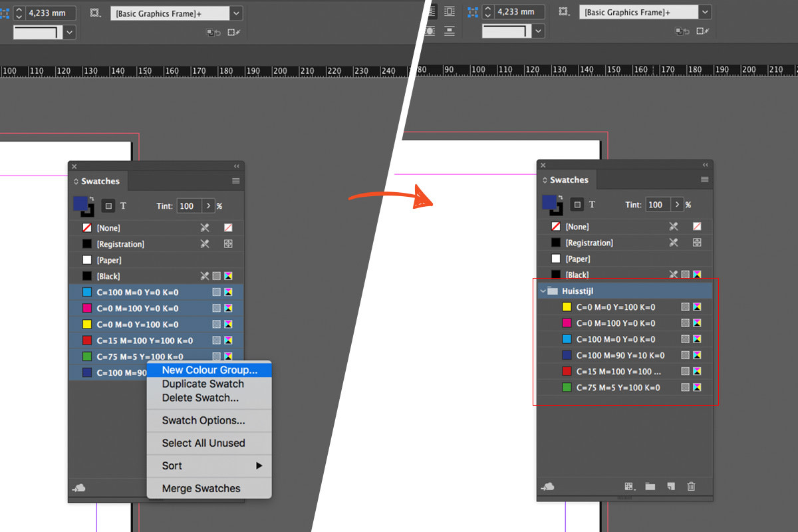Click the frame fitting icon in right toolbar

(x=563, y=12)
